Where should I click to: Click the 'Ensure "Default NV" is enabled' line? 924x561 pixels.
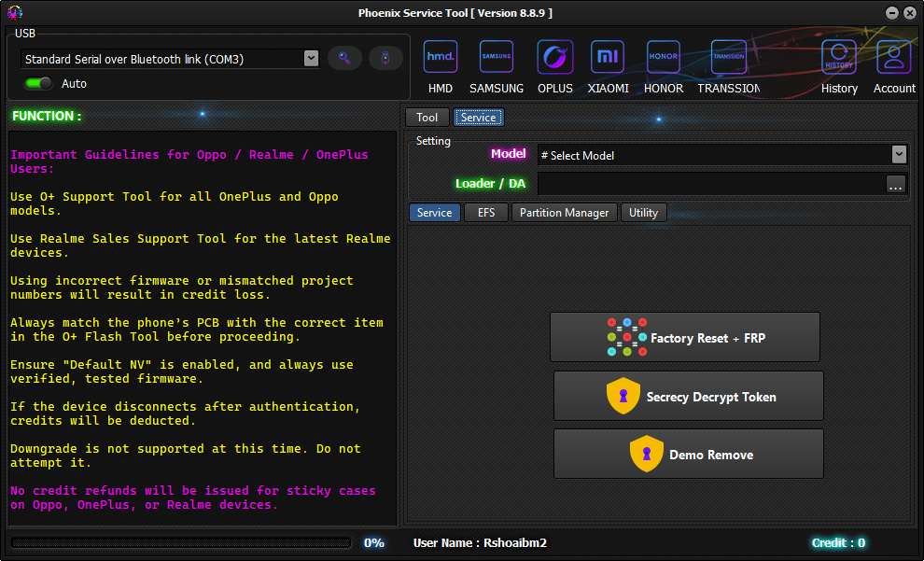[x=181, y=372]
